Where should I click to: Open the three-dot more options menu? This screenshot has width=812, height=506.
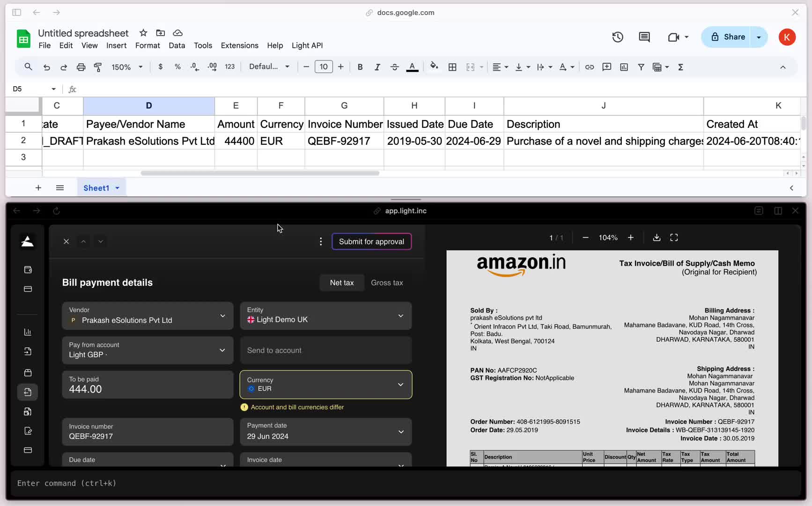click(321, 241)
